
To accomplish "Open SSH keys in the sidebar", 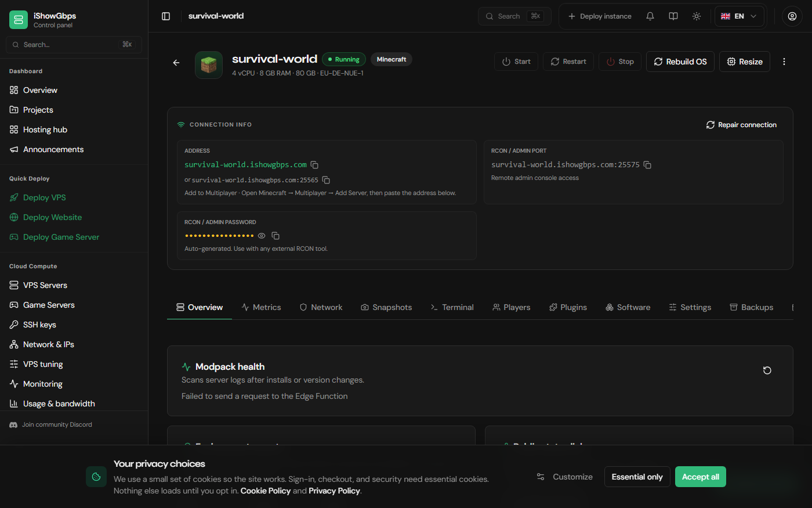I will point(74,325).
